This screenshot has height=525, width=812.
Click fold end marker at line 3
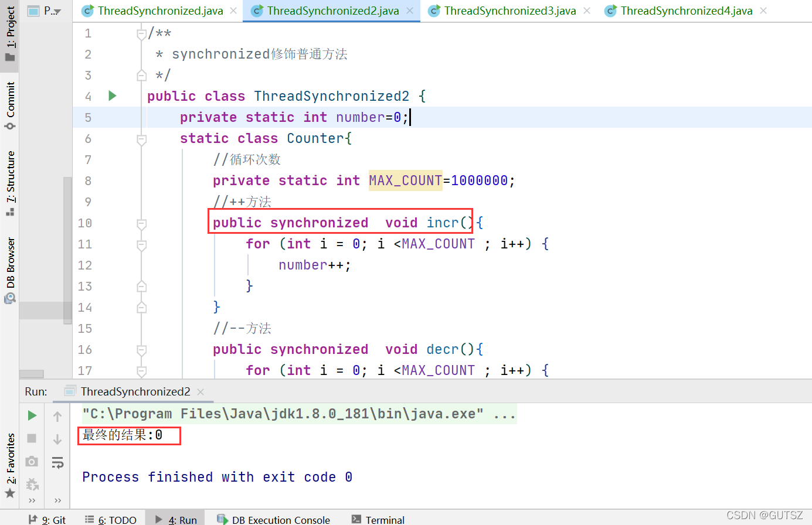141,75
